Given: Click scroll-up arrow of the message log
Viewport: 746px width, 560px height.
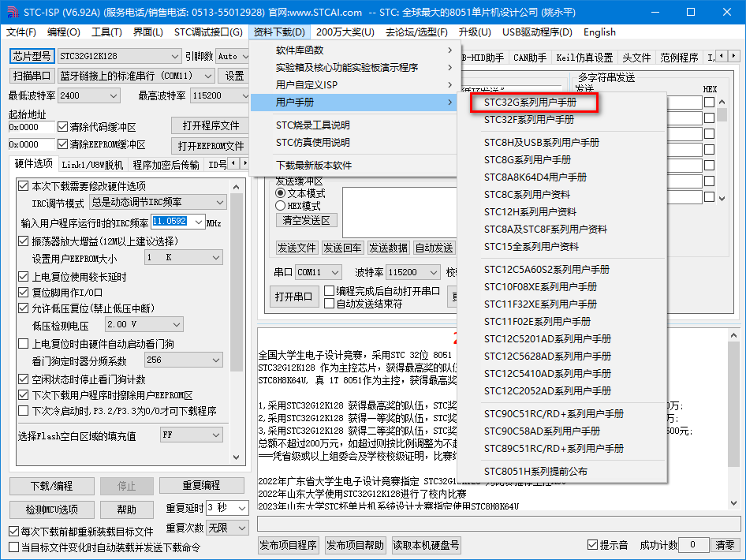Looking at the screenshot, I should [733, 335].
